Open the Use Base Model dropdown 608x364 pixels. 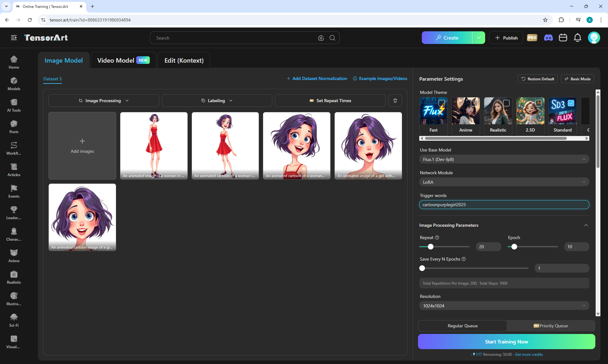(504, 159)
